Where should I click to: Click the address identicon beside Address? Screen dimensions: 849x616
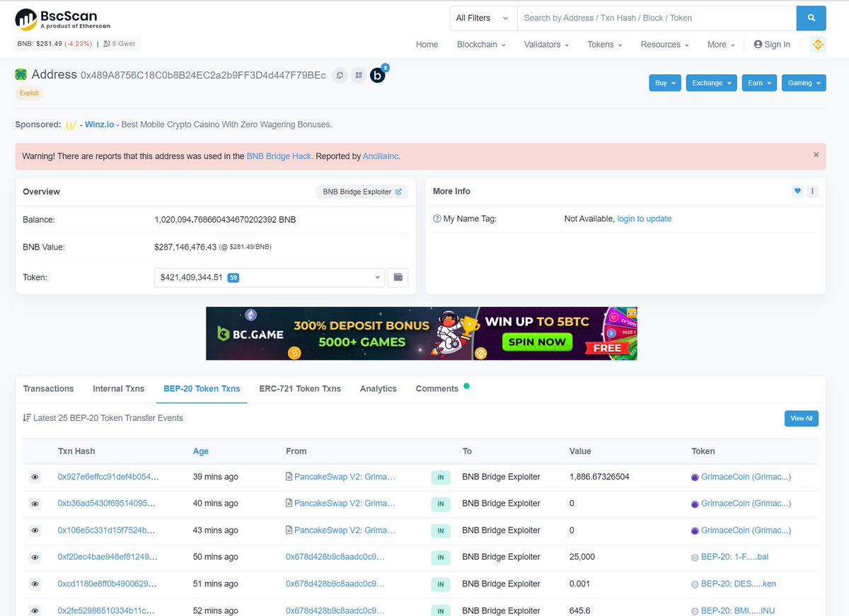21,74
